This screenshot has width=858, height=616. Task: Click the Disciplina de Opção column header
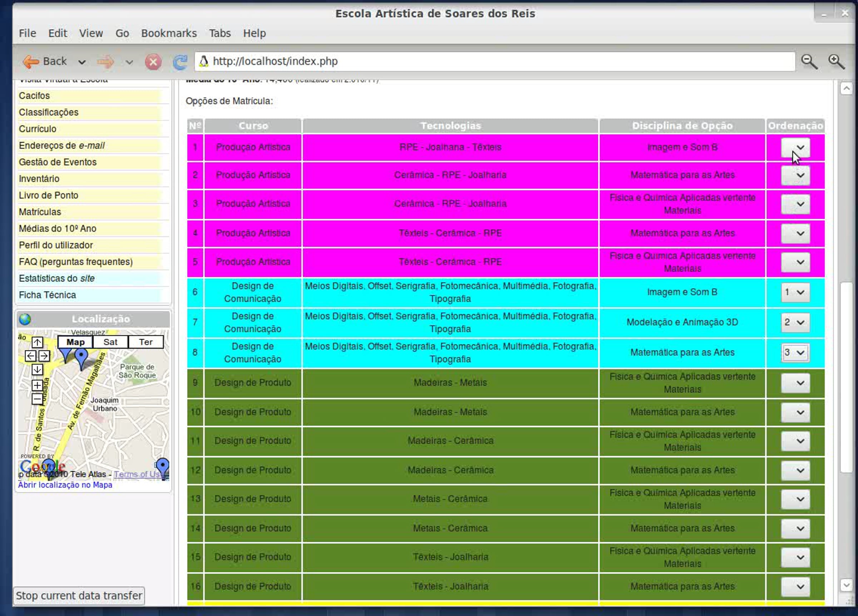(x=682, y=126)
